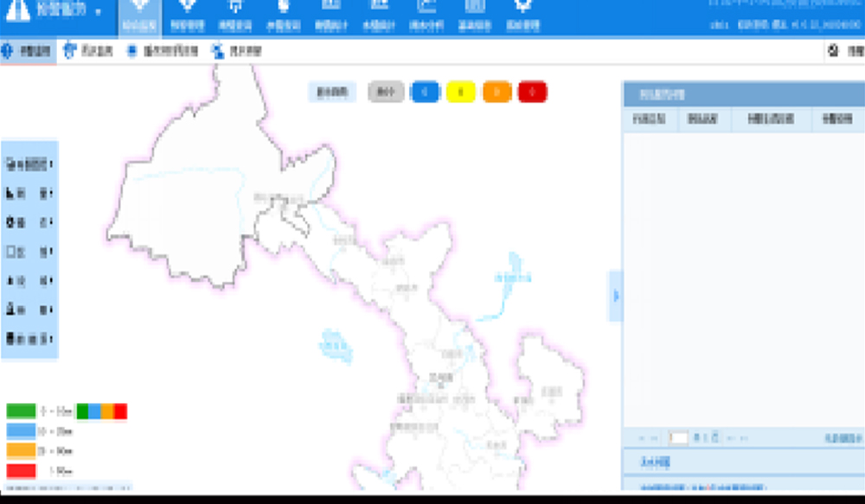Click the green legend swatch
Screen dimensions: 865x504
(x=21, y=411)
